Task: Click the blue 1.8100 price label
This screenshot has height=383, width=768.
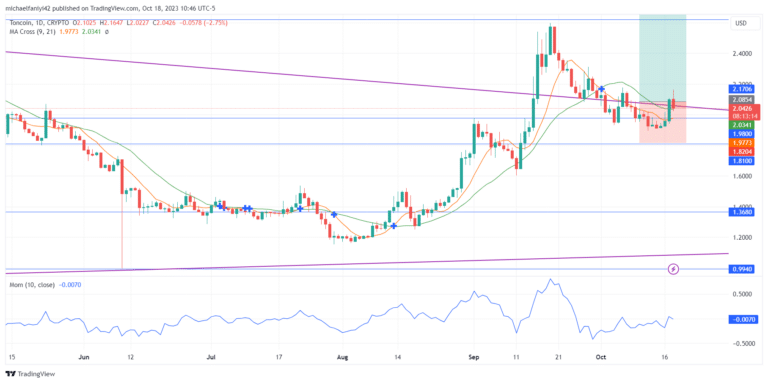Action: (743, 161)
